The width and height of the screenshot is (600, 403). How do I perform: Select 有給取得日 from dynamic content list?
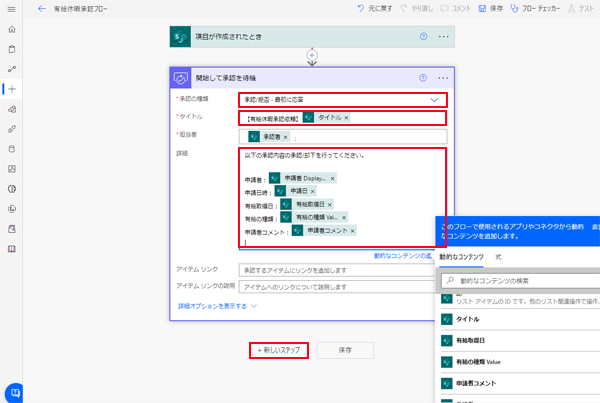pyautogui.click(x=520, y=341)
